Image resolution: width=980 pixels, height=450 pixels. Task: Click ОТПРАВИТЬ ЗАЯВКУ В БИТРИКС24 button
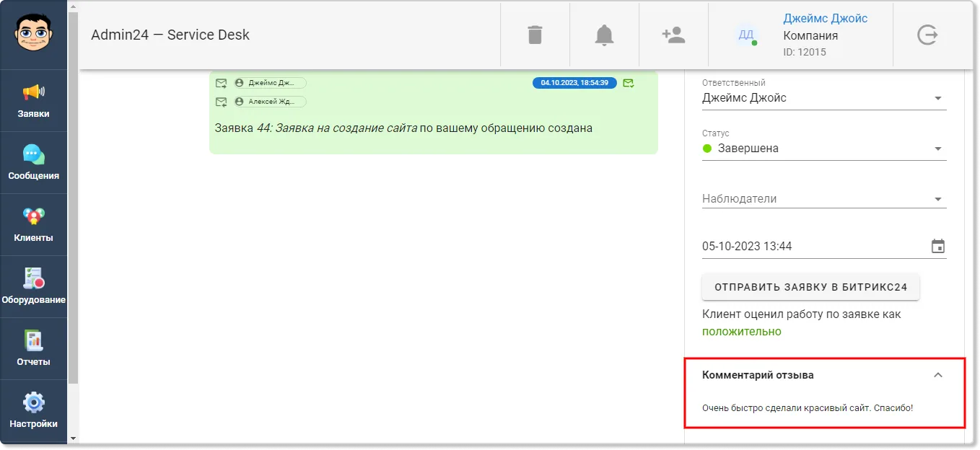point(810,287)
